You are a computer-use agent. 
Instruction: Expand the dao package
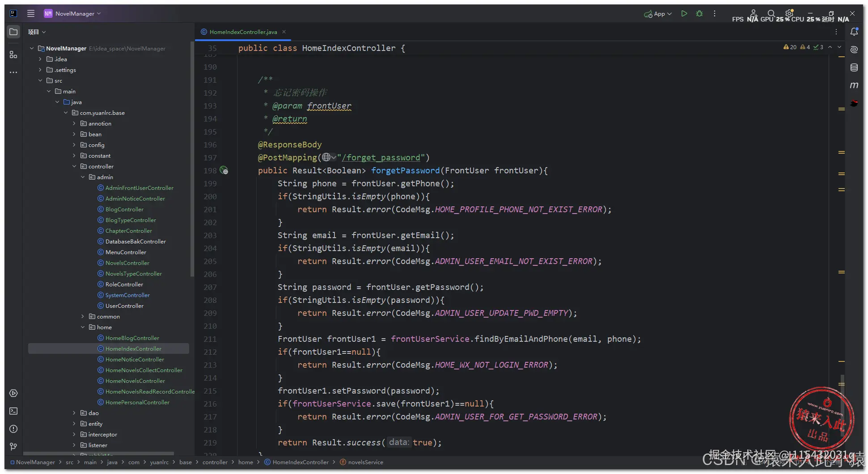tap(74, 413)
